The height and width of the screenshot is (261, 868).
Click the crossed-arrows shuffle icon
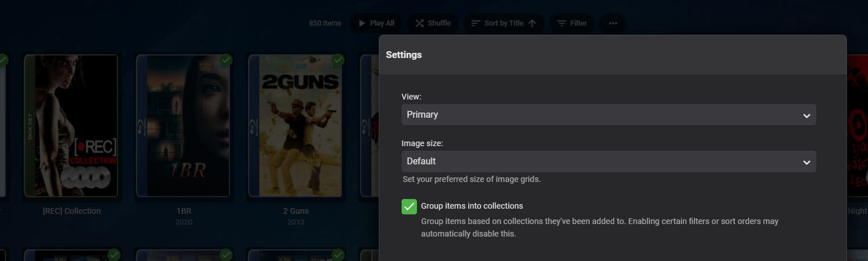419,23
